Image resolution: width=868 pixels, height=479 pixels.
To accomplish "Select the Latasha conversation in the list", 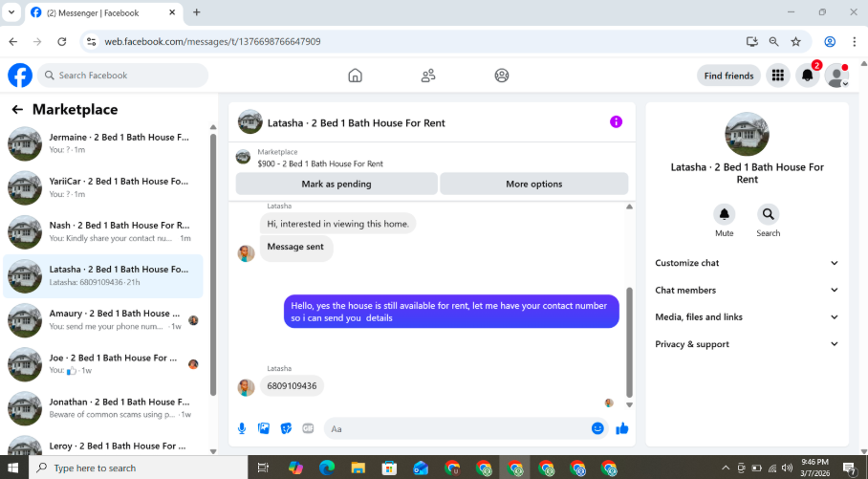I will [103, 275].
